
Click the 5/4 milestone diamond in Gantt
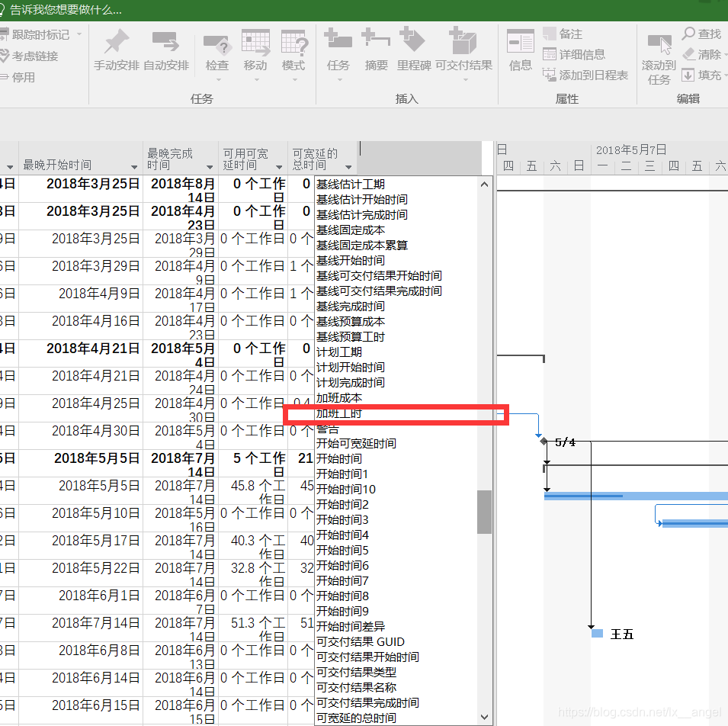[544, 442]
